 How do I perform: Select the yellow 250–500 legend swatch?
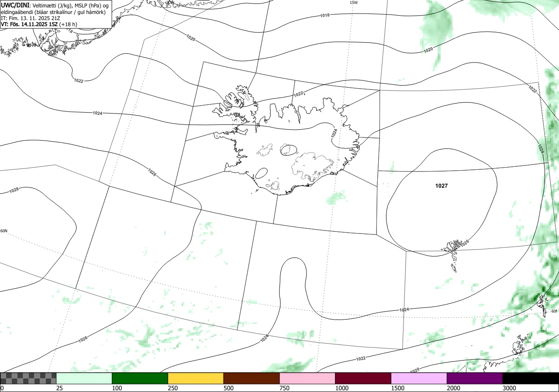(x=196, y=378)
